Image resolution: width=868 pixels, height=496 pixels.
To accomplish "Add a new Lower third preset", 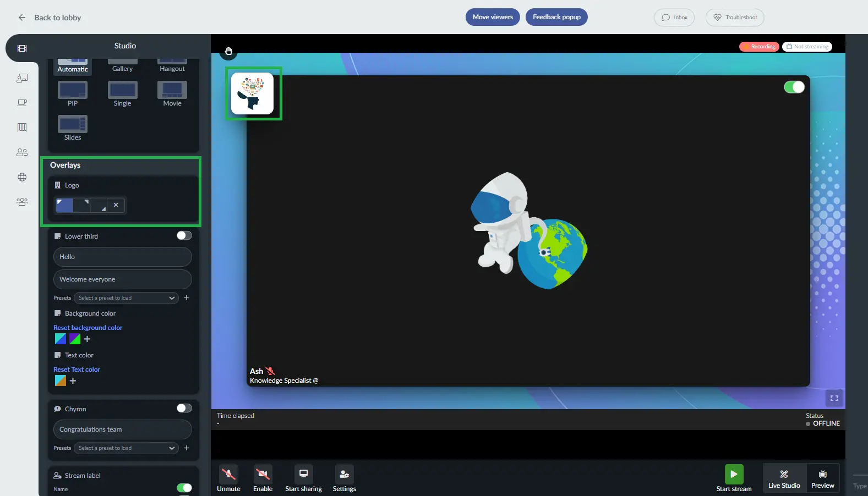I will pos(187,298).
